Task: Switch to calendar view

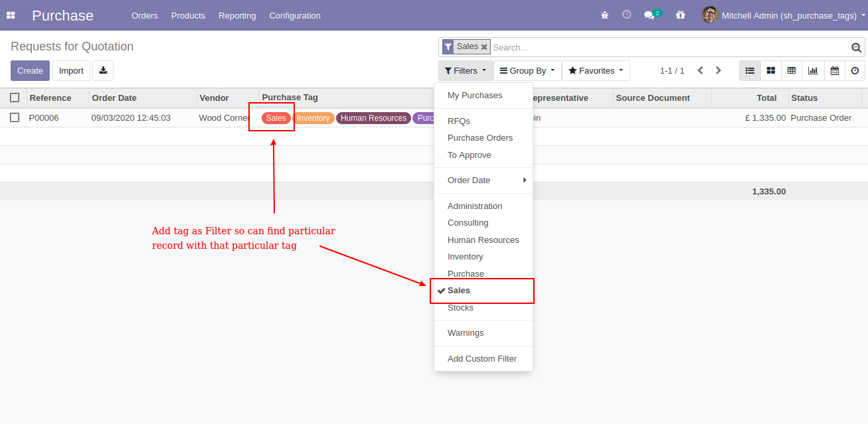Action: 834,70
